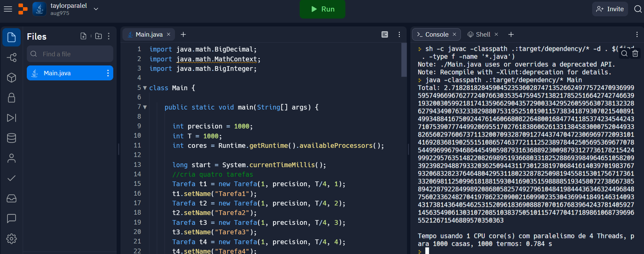Viewport: 644px width, 254px height.
Task: Click the Invite button
Action: pos(610,9)
